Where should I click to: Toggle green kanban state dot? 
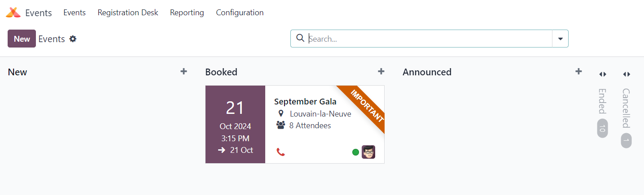click(355, 152)
